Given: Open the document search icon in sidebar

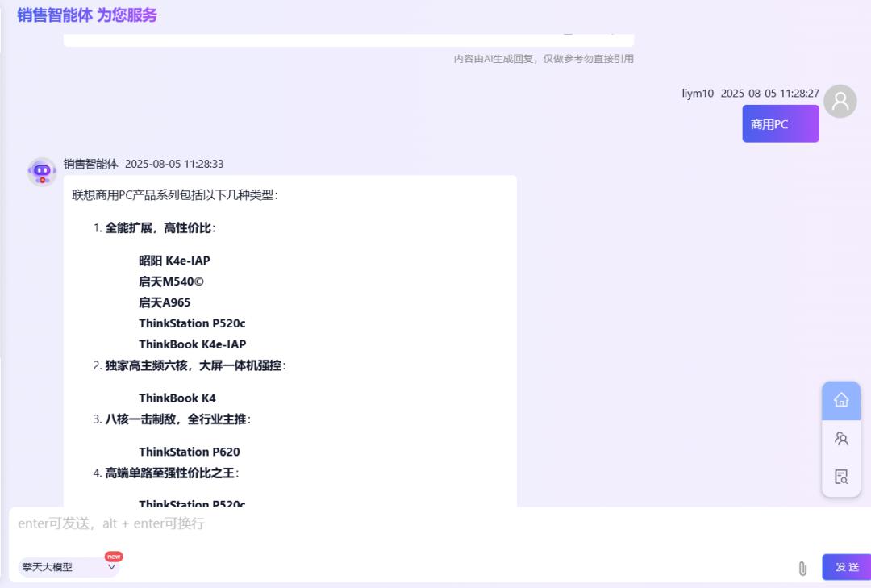Looking at the screenshot, I should pyautogui.click(x=841, y=477).
